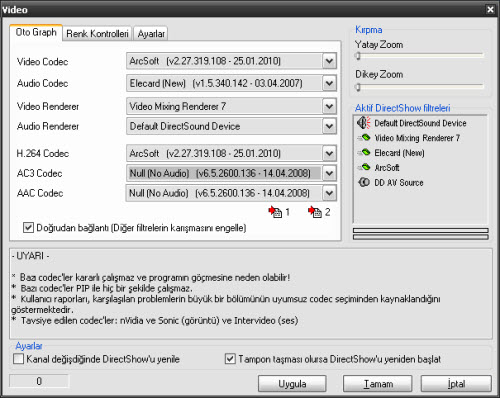Select the Default DirectSound Device speaker icon

point(364,123)
